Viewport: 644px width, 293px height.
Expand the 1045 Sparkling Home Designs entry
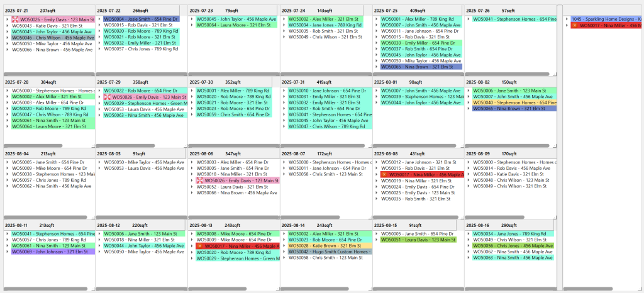click(567, 19)
